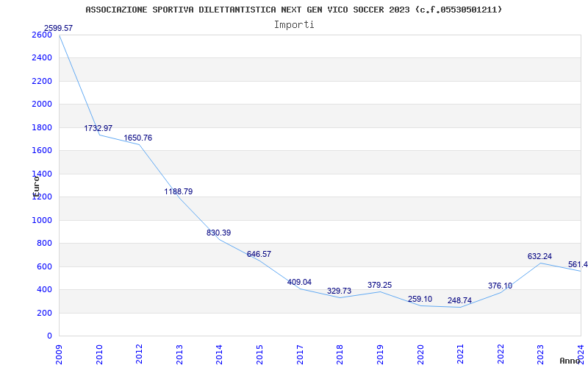Click the 800 y-axis tick label
Image resolution: width=588 pixels, height=368 pixels.
pyautogui.click(x=44, y=244)
